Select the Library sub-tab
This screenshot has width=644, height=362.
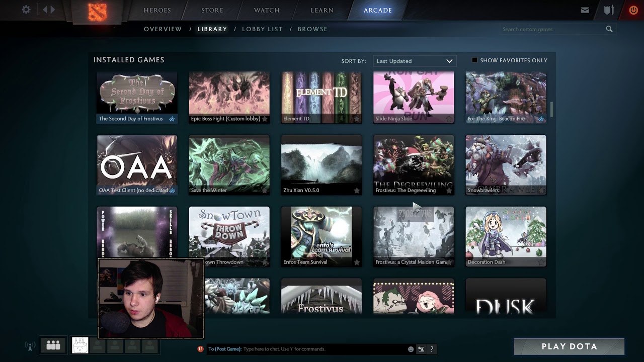coord(212,29)
